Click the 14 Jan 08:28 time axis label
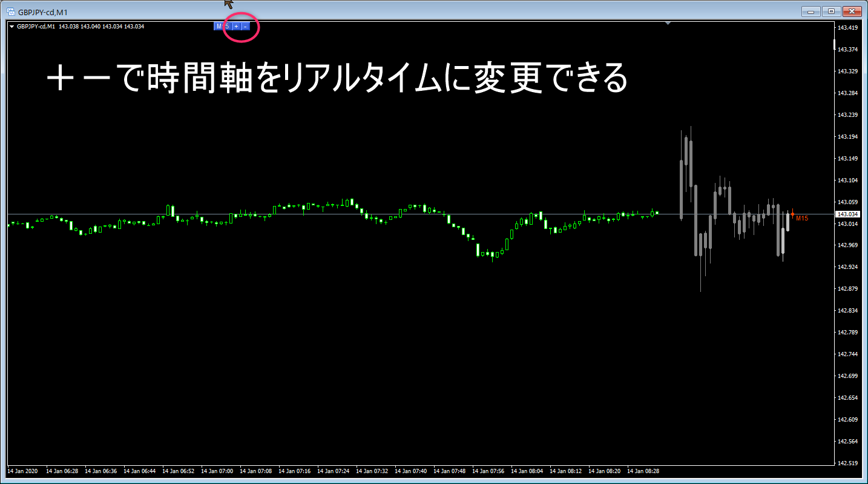 point(643,471)
